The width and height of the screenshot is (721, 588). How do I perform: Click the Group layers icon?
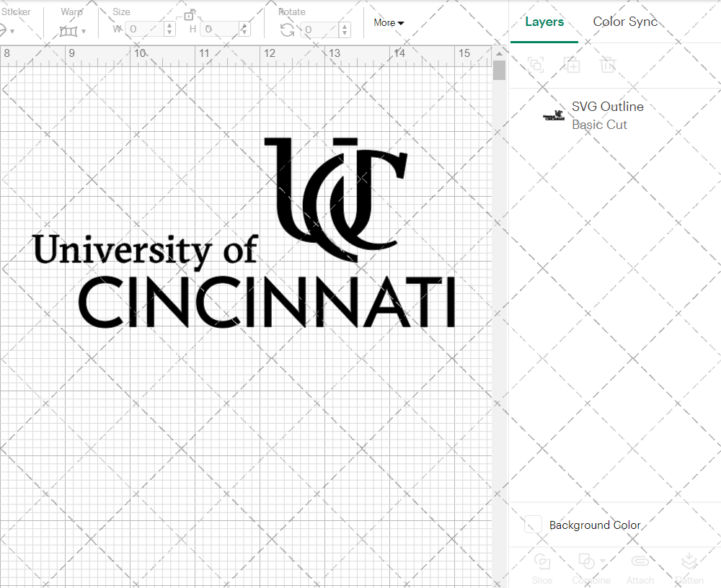(536, 65)
